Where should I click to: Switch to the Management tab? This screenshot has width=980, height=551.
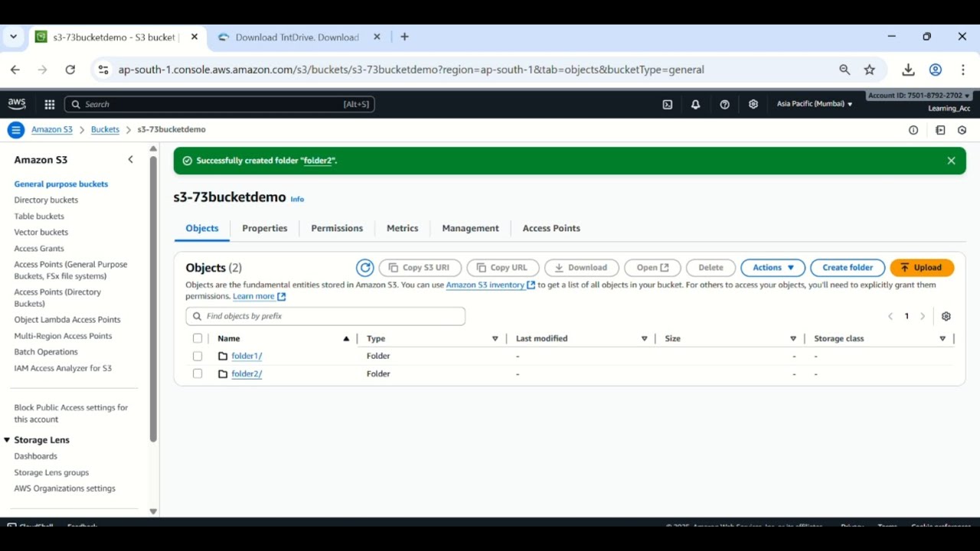[471, 228]
